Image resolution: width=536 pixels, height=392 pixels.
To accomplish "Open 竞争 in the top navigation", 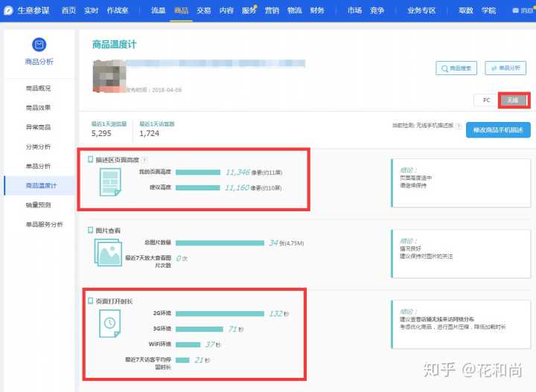I will (x=377, y=10).
